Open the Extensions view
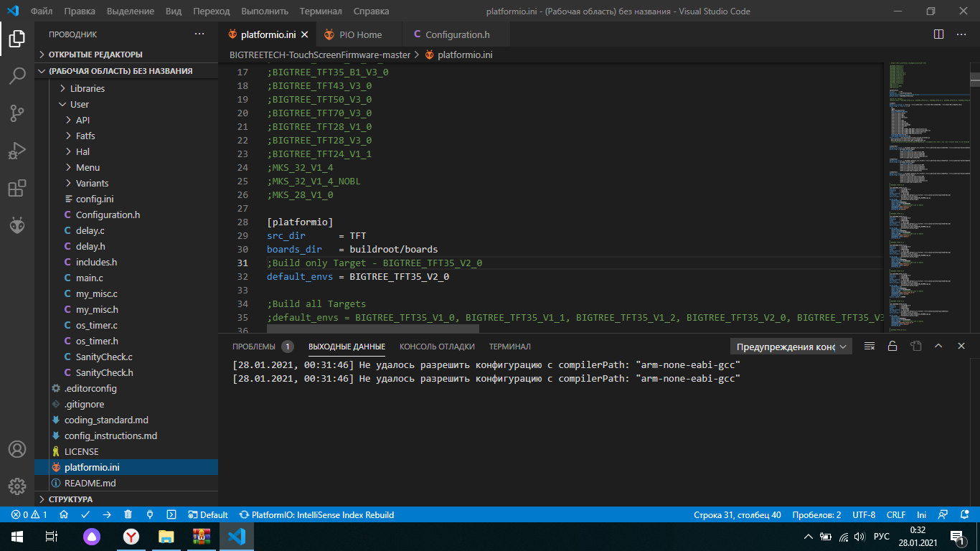This screenshot has height=551, width=980. click(x=17, y=188)
